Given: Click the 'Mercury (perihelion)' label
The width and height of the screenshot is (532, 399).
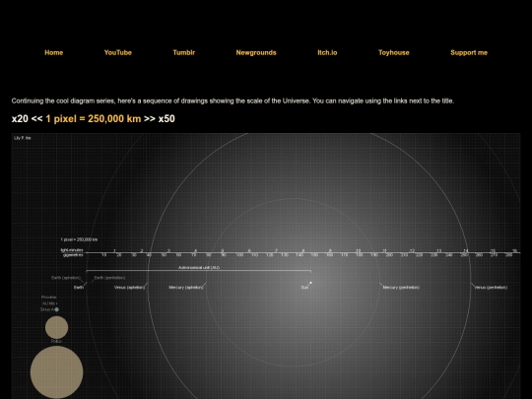Looking at the screenshot, I should (x=401, y=288).
